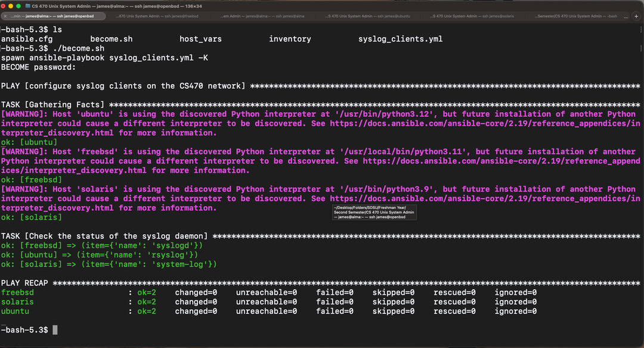Click the window title 'CS 470 Unix System Admin'
The image size is (644, 348).
click(x=63, y=6)
